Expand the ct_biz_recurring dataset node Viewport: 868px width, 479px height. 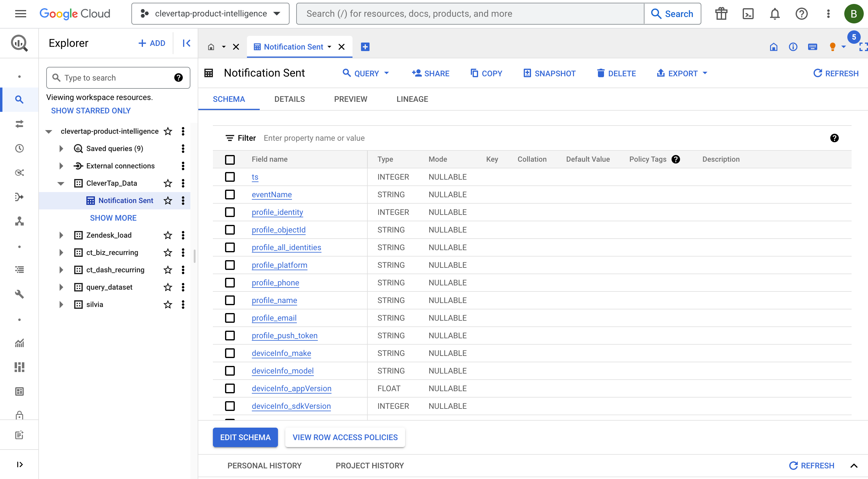60,253
